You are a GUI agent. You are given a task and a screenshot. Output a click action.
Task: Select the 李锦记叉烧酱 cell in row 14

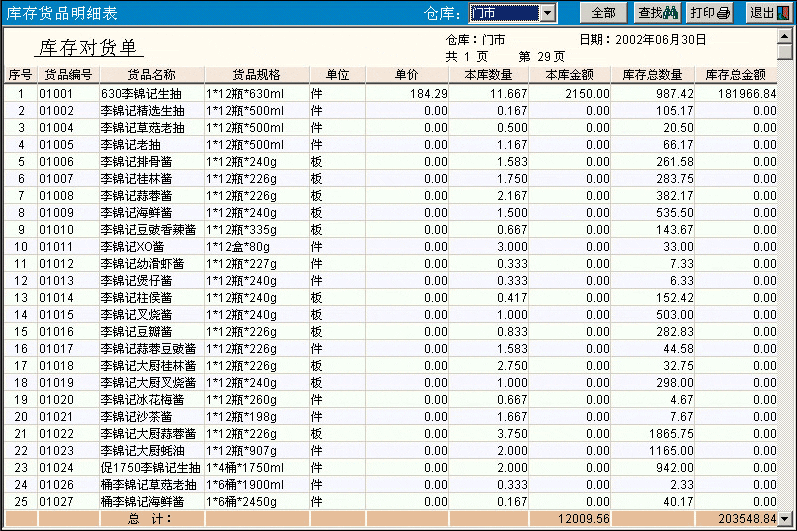pos(136,315)
